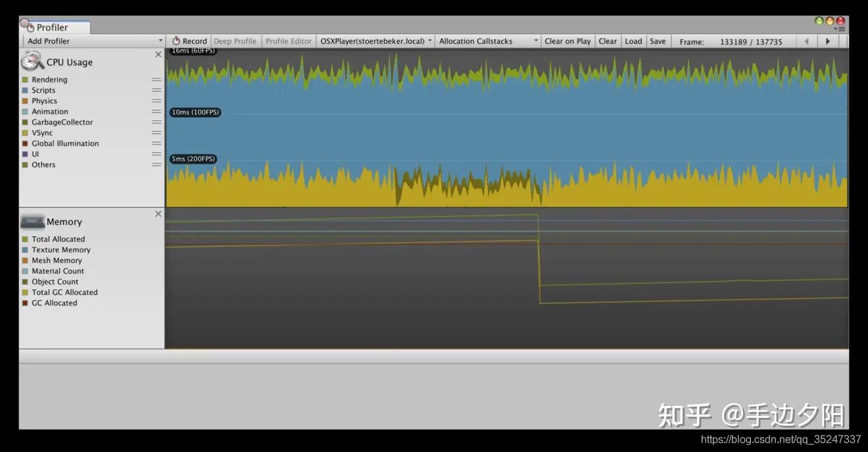Toggle Material Count series swatch
This screenshot has width=868, height=452.
point(25,271)
